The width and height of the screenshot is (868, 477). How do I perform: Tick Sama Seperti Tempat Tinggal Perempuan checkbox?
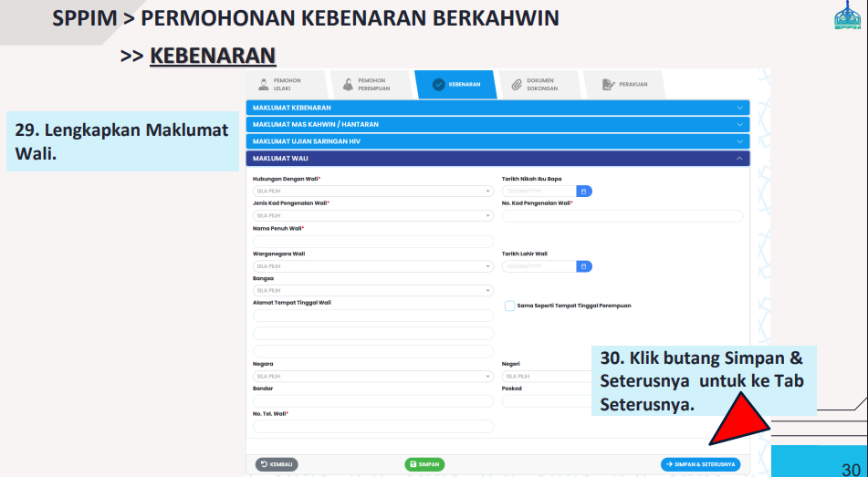pyautogui.click(x=510, y=306)
